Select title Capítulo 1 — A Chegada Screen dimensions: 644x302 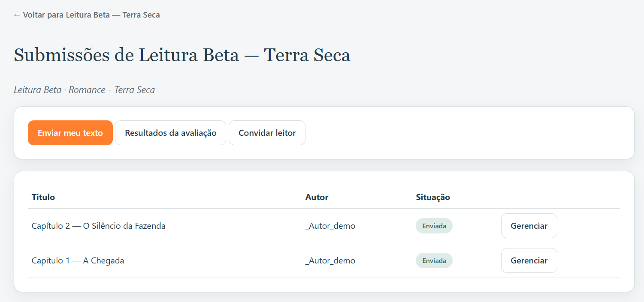78,260
